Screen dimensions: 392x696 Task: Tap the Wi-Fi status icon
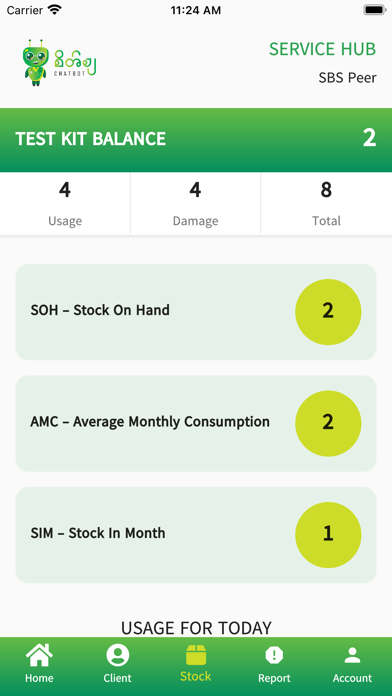click(55, 10)
